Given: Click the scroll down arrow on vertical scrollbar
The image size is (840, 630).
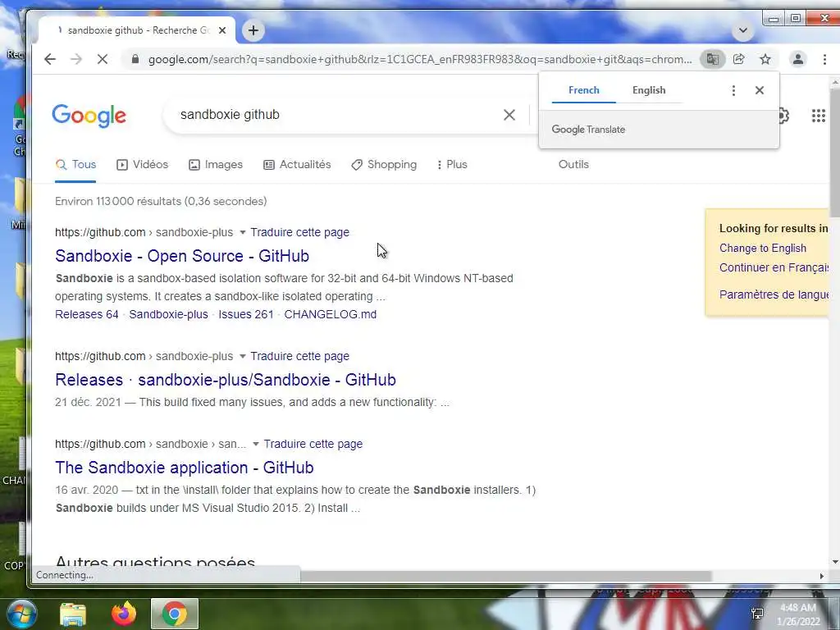Looking at the screenshot, I should click(834, 562).
